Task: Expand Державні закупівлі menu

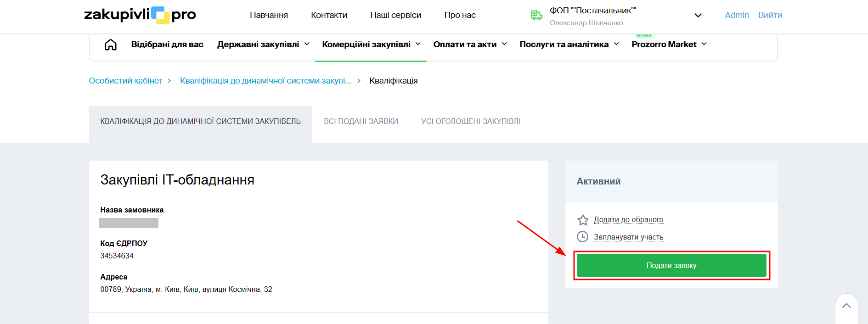Action: (x=263, y=45)
